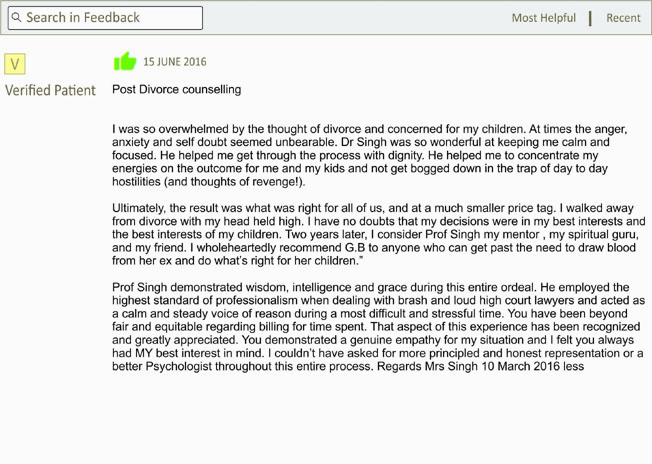
Task: Sort feedback by Most Helpful
Action: (x=543, y=18)
